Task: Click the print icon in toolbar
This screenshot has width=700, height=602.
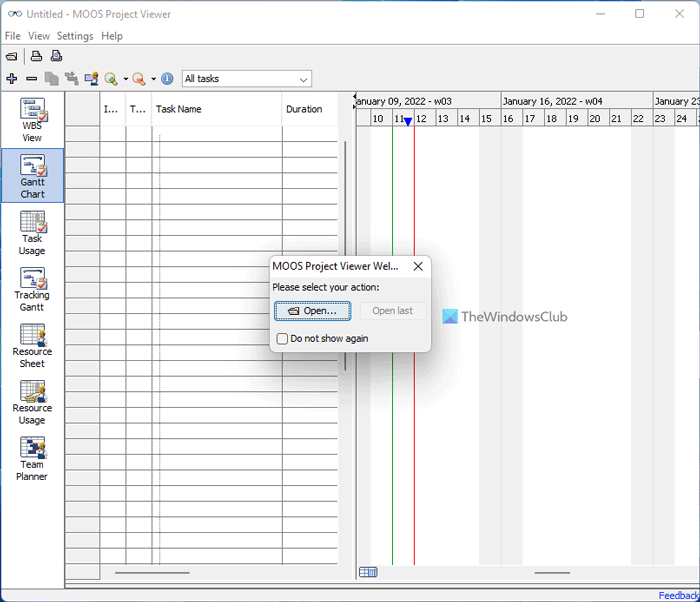Action: click(36, 56)
